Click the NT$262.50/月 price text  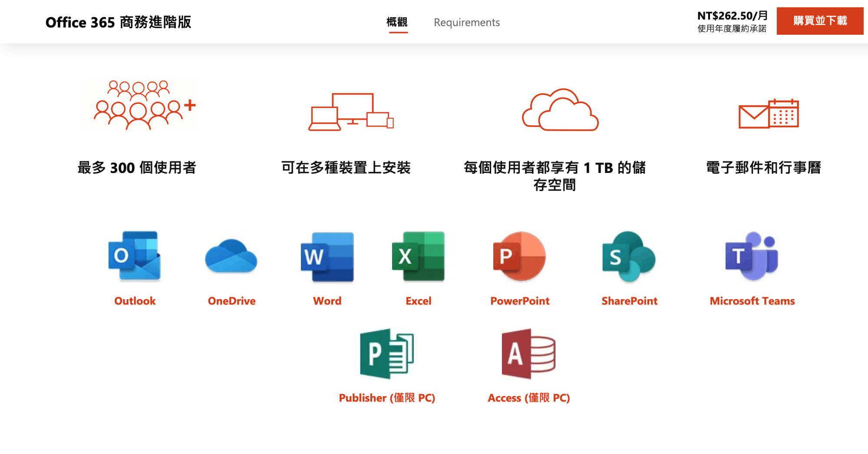733,16
